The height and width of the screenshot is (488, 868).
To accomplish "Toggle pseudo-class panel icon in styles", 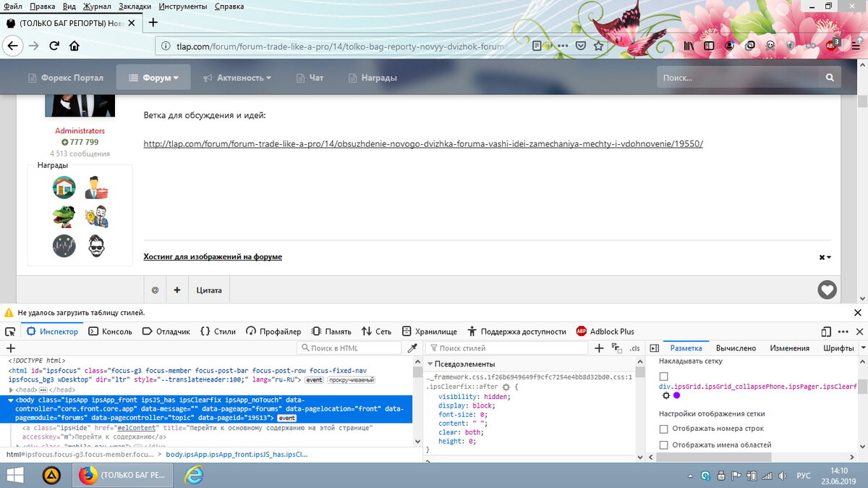I will (x=616, y=348).
